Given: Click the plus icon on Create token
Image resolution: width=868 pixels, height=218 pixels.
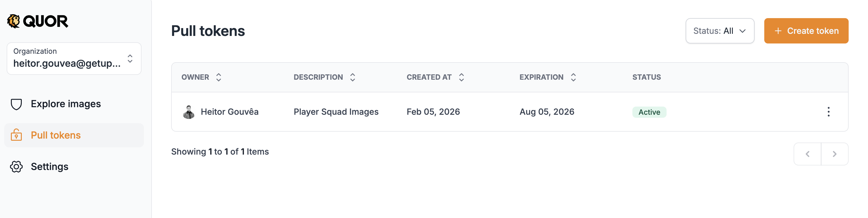Looking at the screenshot, I should pos(778,31).
